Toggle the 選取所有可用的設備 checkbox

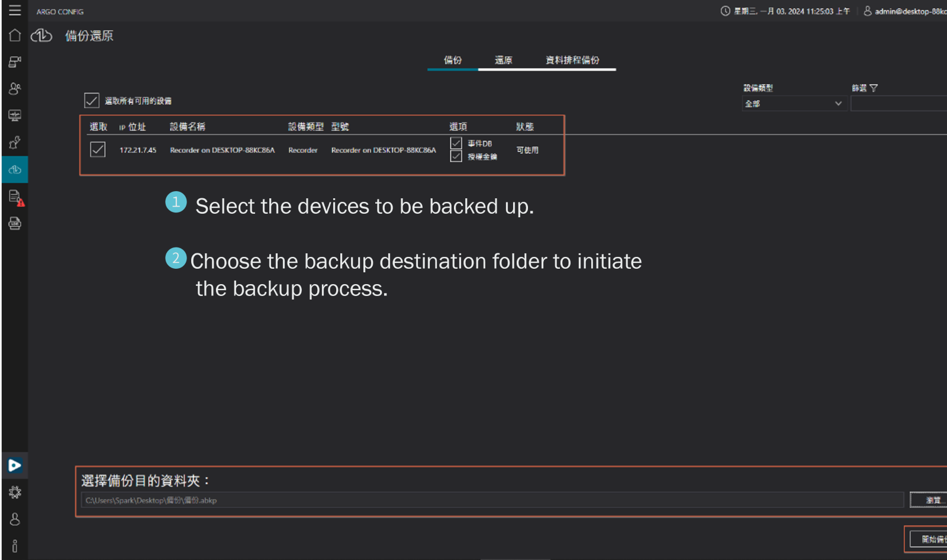tap(92, 101)
